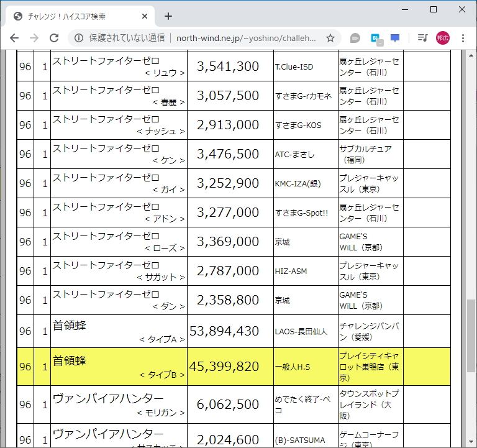The height and width of the screenshot is (448, 477).
Task: Click arcade プレイシティキャロット巣鴨店（東京）
Action: [x=370, y=367]
